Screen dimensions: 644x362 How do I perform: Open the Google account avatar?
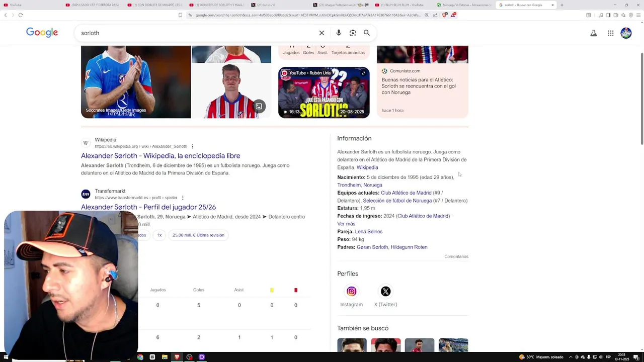(626, 33)
